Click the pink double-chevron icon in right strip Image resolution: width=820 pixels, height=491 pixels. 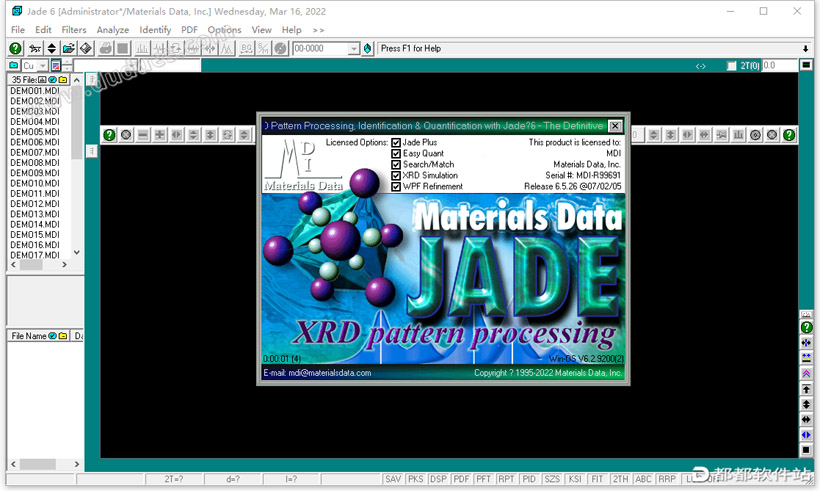coord(806,373)
